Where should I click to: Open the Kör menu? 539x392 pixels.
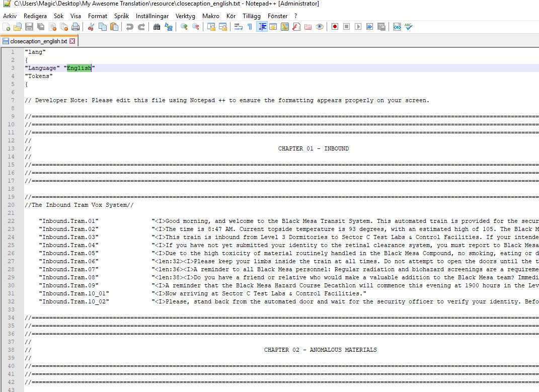231,16
